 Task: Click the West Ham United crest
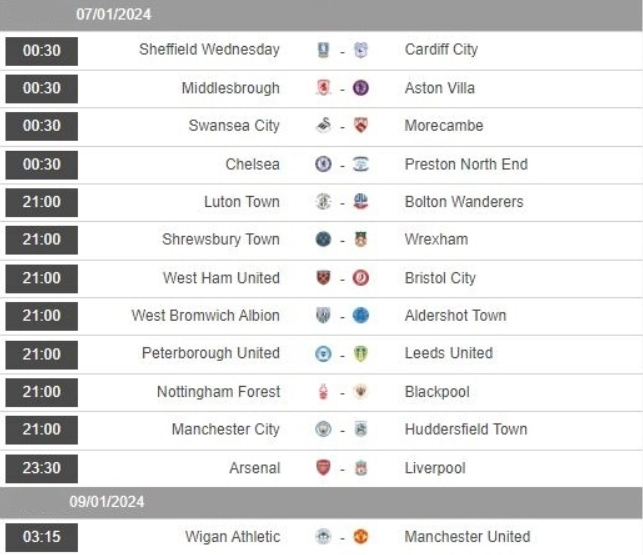(x=323, y=278)
